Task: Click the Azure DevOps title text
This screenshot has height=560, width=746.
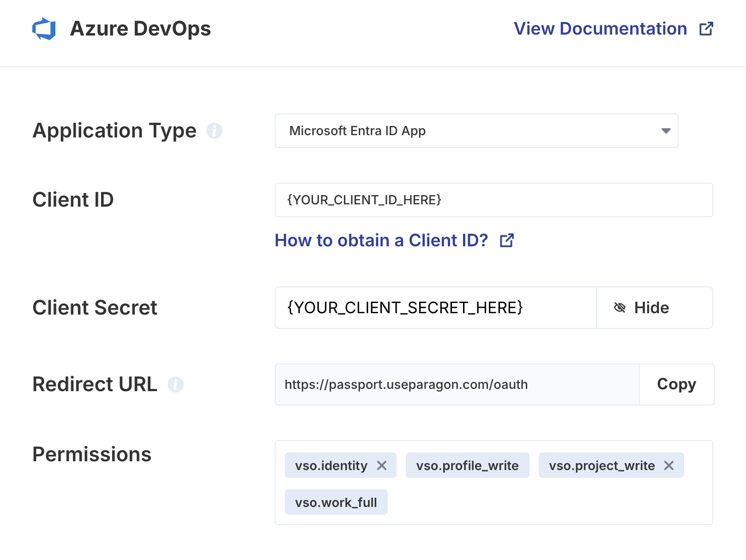Action: (x=140, y=29)
